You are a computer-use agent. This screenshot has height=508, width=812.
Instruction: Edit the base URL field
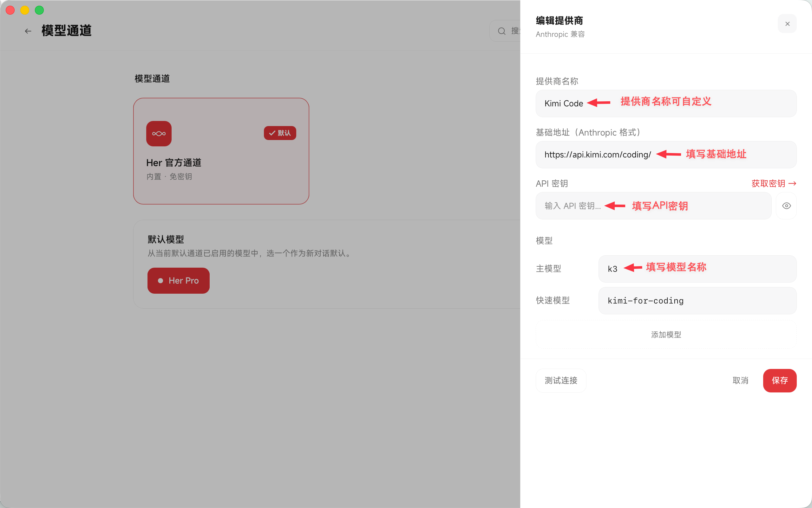click(x=666, y=155)
